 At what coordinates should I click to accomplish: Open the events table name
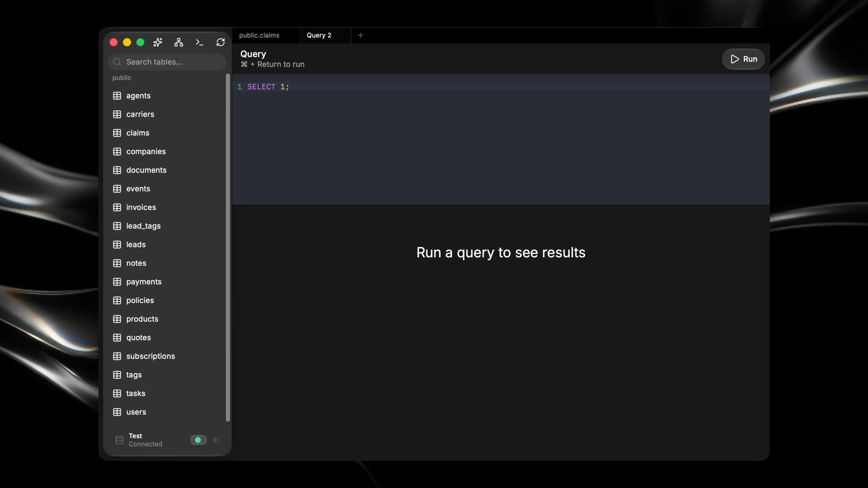138,189
